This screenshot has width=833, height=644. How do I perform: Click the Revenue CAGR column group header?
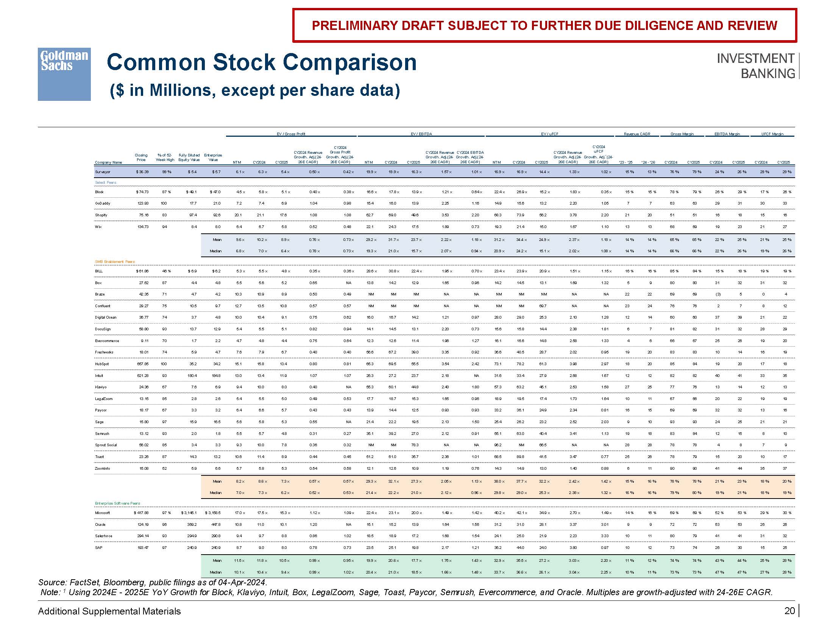click(x=636, y=134)
